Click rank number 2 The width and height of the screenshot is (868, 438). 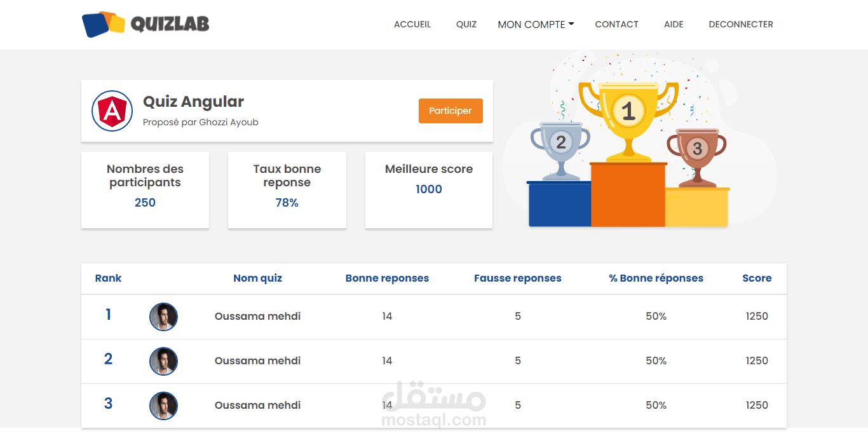[x=108, y=359]
